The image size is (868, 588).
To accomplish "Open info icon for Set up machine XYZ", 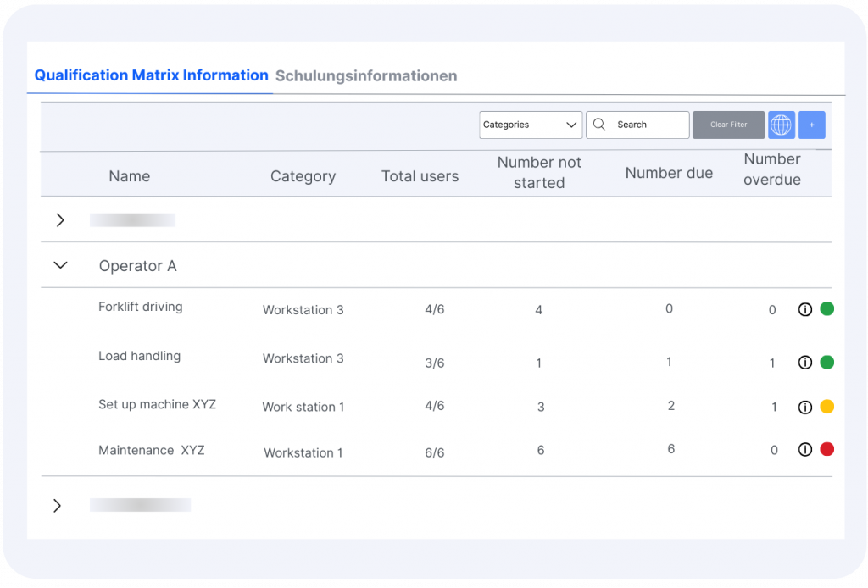I will (x=805, y=408).
